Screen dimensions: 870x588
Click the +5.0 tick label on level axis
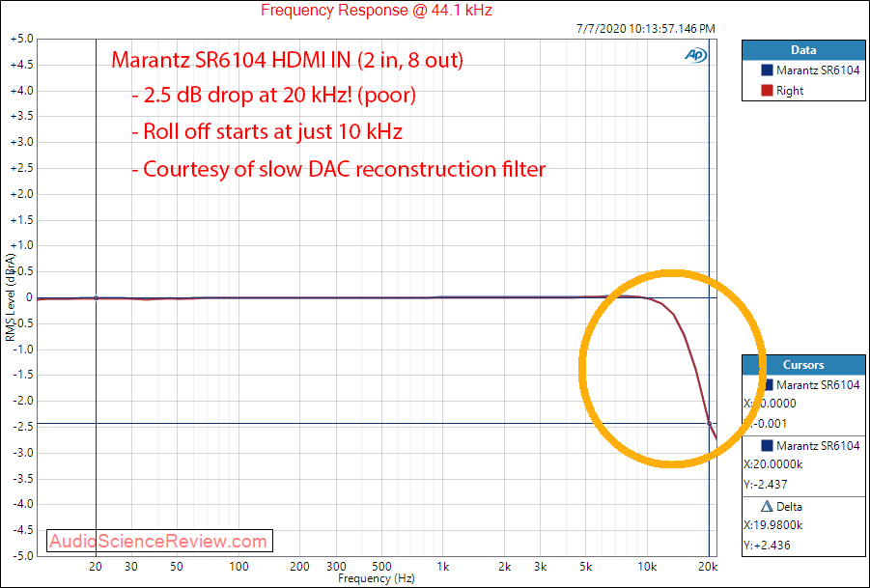21,40
